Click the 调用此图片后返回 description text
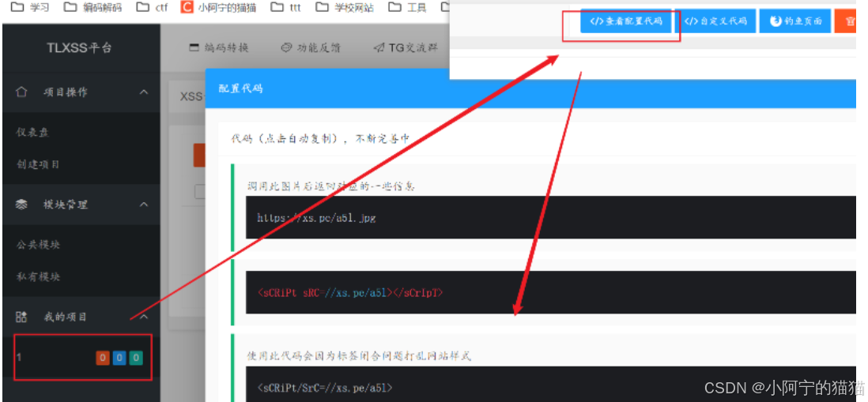The width and height of the screenshot is (868, 402). [331, 186]
